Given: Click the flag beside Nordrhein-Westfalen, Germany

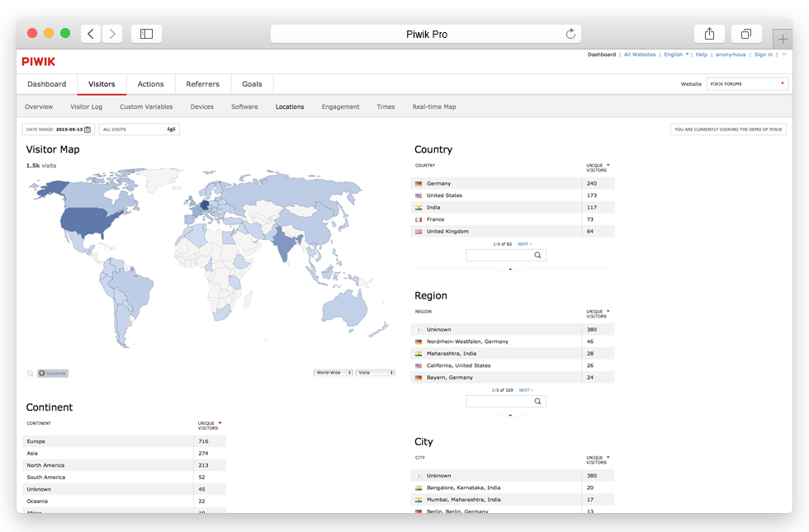Looking at the screenshot, I should 419,341.
